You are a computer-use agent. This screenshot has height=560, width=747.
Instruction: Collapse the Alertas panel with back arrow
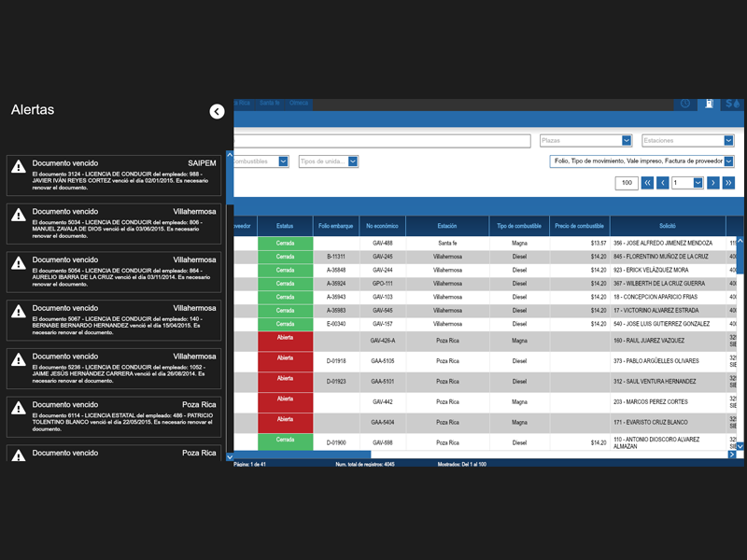point(217,111)
